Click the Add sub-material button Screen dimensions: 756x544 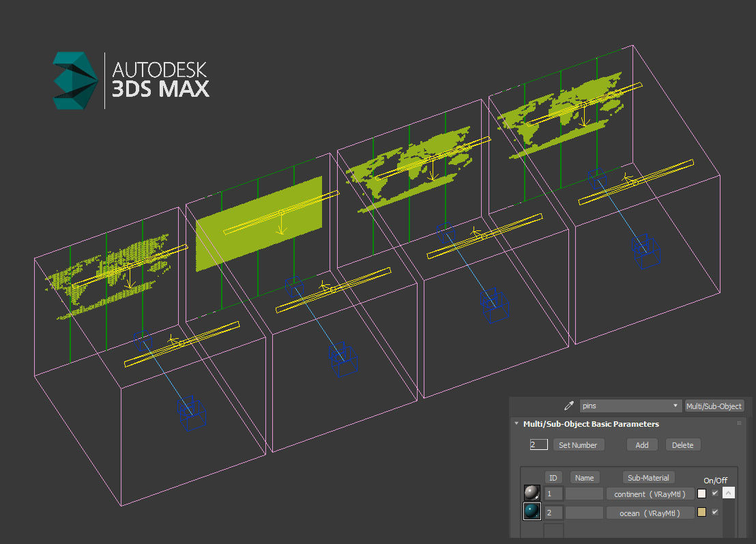642,444
